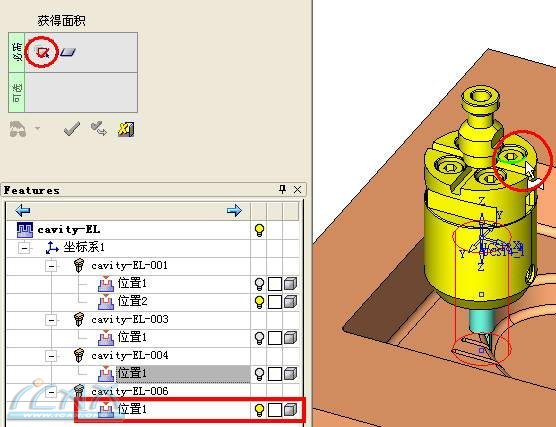Select 位置1 under cavity-EL-006
This screenshot has height=427, width=556.
click(x=132, y=409)
